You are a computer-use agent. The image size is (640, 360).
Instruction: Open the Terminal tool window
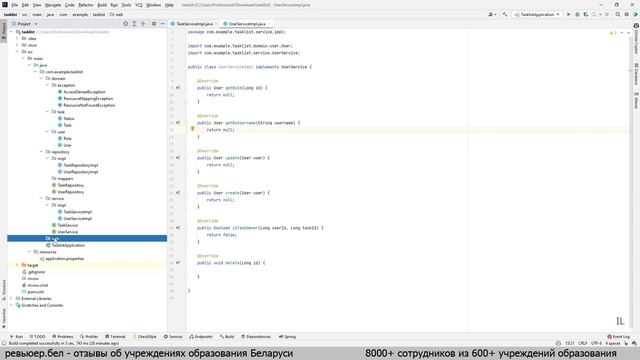116,337
